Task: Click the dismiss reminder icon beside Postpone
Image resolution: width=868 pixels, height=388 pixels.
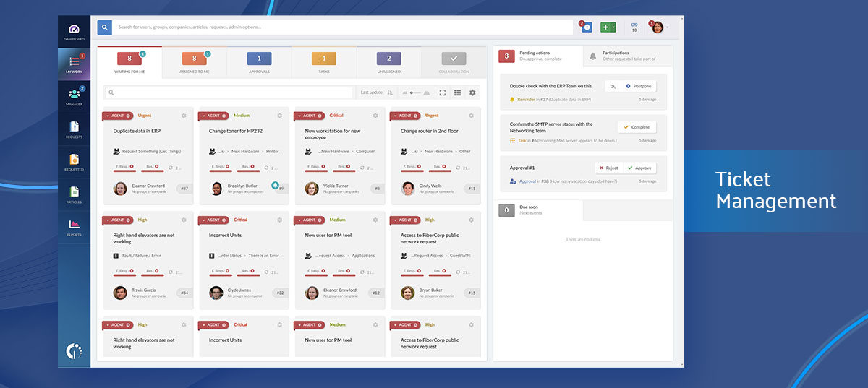Action: pyautogui.click(x=612, y=86)
